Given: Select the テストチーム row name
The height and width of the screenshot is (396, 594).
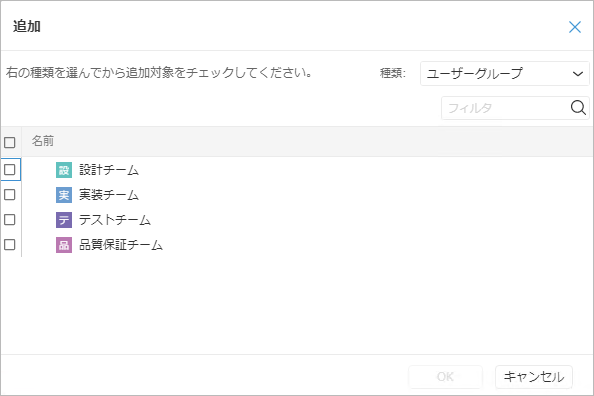Looking at the screenshot, I should [115, 220].
